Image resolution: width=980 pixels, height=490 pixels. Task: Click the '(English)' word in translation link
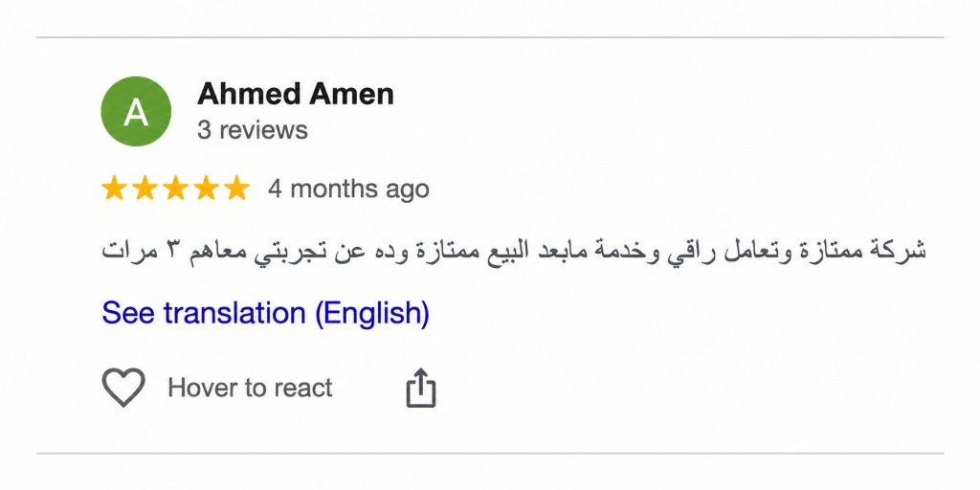point(372,313)
